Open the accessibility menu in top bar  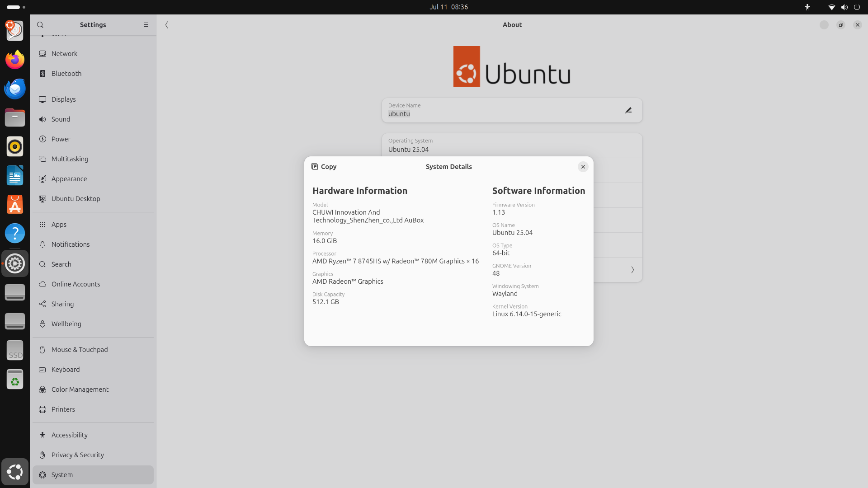pos(807,7)
